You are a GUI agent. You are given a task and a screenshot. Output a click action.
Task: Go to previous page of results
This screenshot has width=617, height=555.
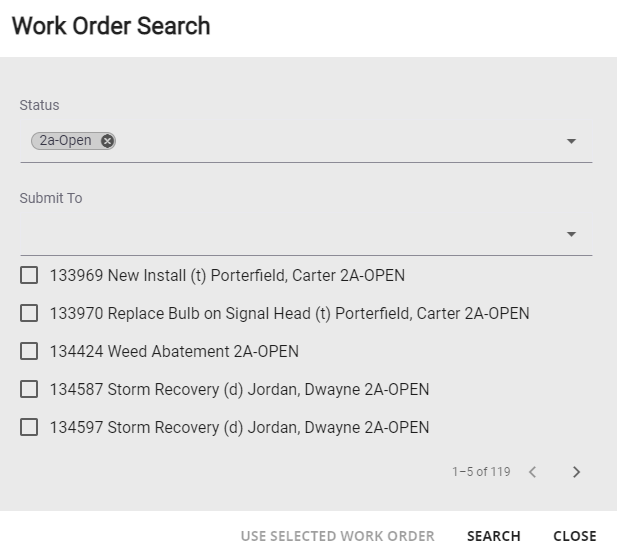[x=532, y=472]
